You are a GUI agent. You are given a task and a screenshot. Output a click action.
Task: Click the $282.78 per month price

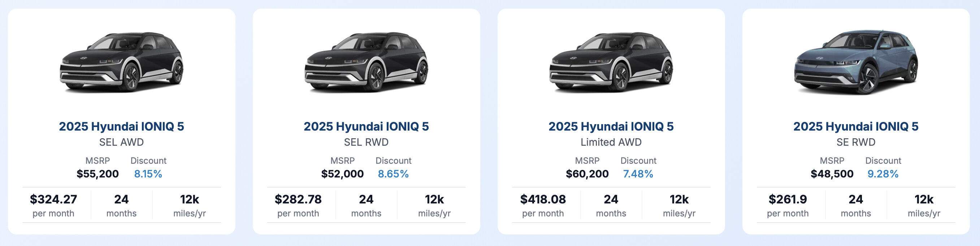[x=298, y=199]
